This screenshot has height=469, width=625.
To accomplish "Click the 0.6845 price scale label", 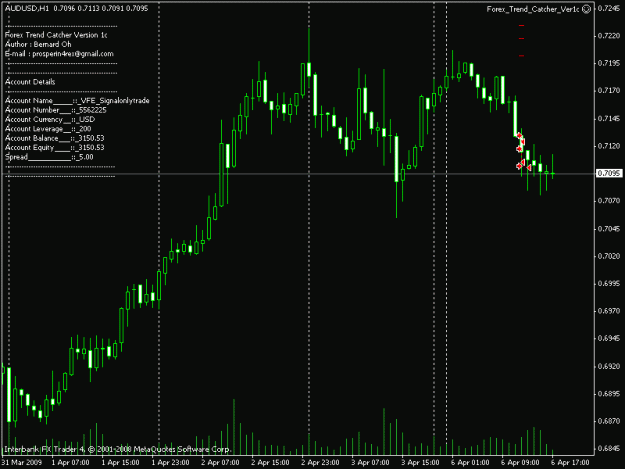I will pyautogui.click(x=609, y=449).
